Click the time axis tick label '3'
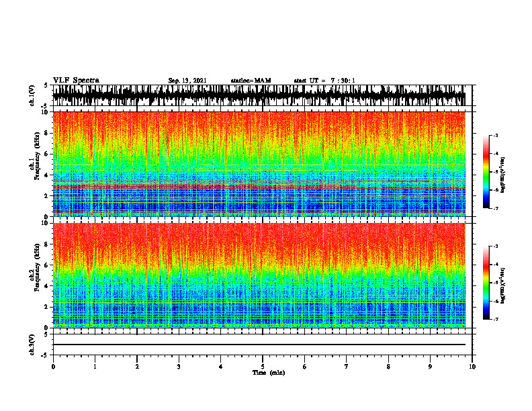The image size is (532, 411). [x=179, y=367]
